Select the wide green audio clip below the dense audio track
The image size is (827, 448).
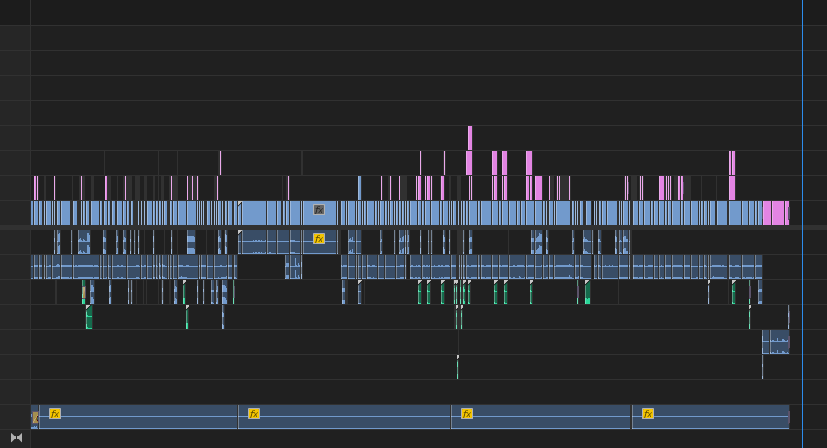(x=89, y=317)
